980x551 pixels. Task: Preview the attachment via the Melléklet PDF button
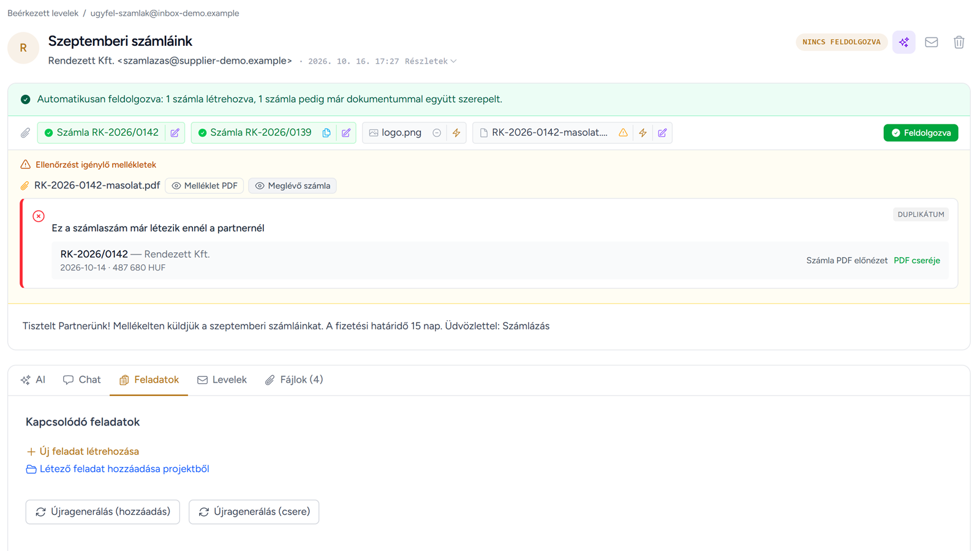click(205, 186)
